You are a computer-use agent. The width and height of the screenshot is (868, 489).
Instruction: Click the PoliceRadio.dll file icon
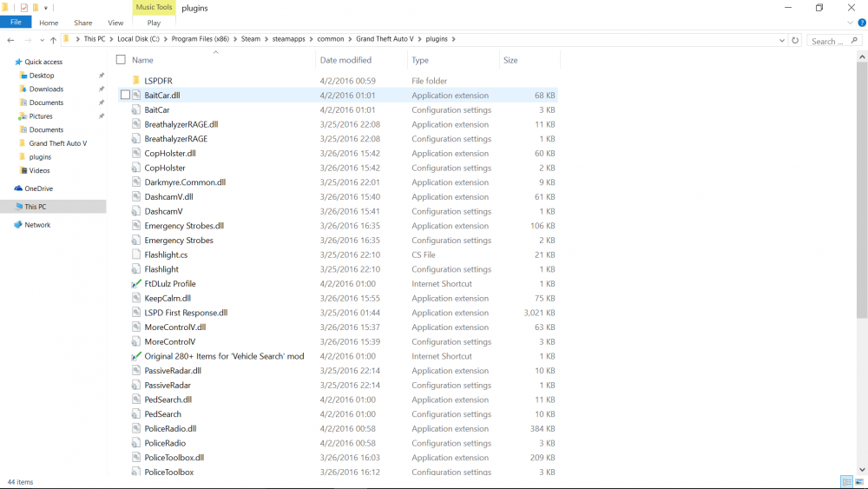tap(135, 429)
